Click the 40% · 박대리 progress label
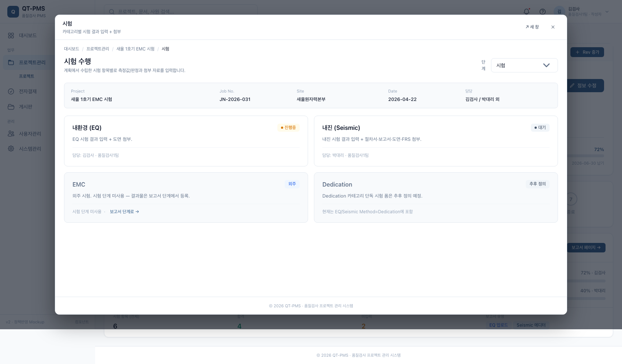The width and height of the screenshot is (622, 364). pyautogui.click(x=593, y=291)
